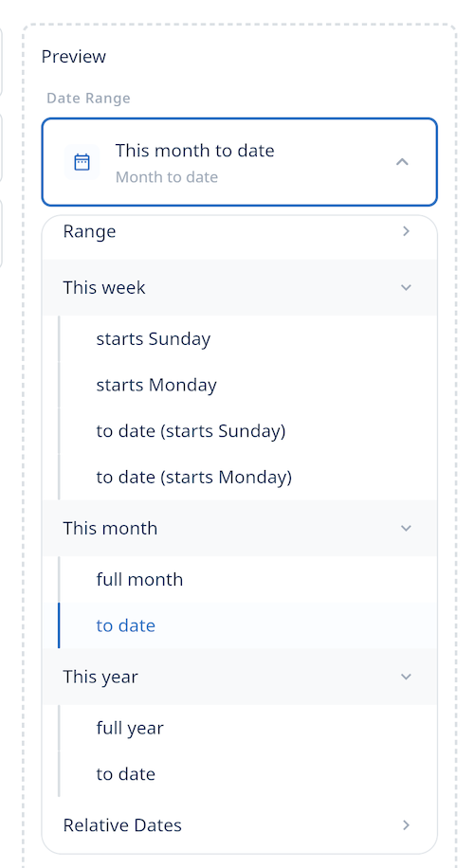Select highlighted to date under This month
Screen dimensions: 474x868
tap(247, 625)
